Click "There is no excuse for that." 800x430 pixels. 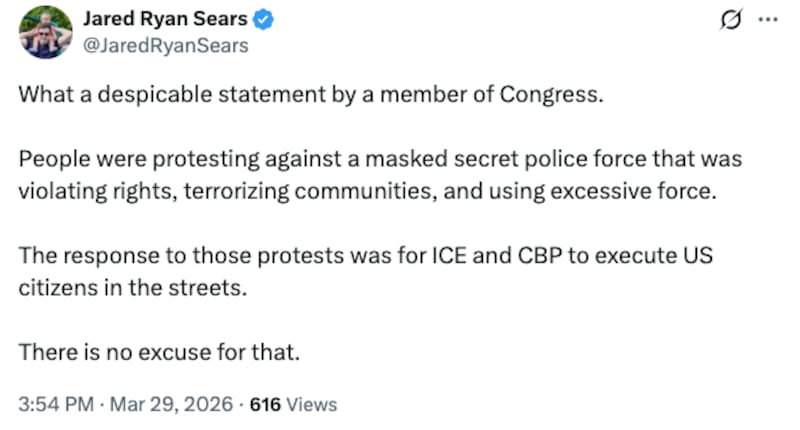click(x=159, y=353)
